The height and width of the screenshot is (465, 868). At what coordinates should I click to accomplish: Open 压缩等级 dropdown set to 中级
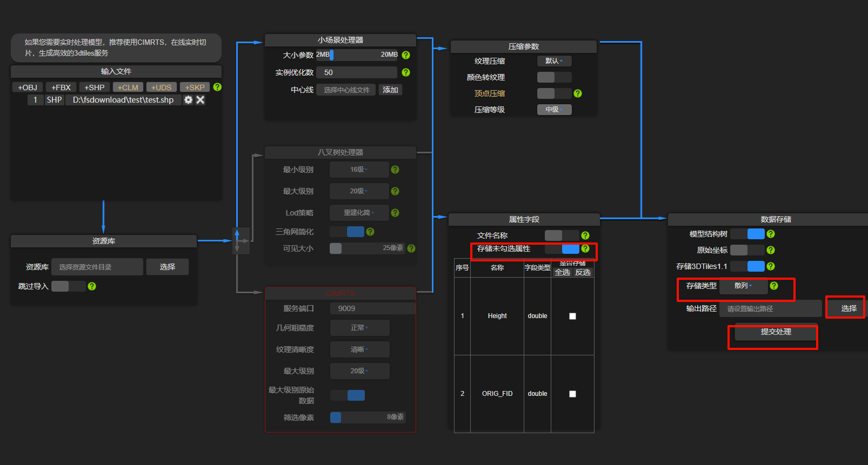555,110
